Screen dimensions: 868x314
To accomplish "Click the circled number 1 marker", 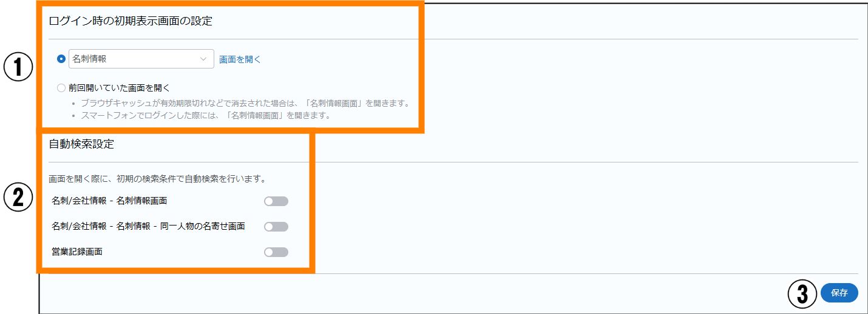I will click(18, 68).
